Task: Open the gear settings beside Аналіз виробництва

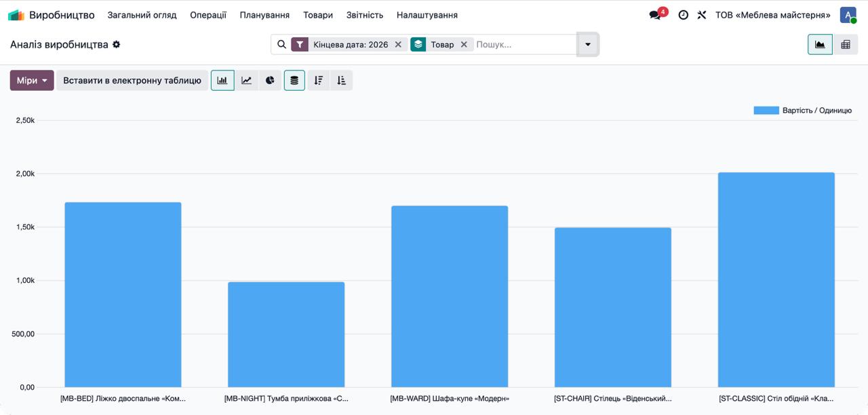Action: [116, 44]
